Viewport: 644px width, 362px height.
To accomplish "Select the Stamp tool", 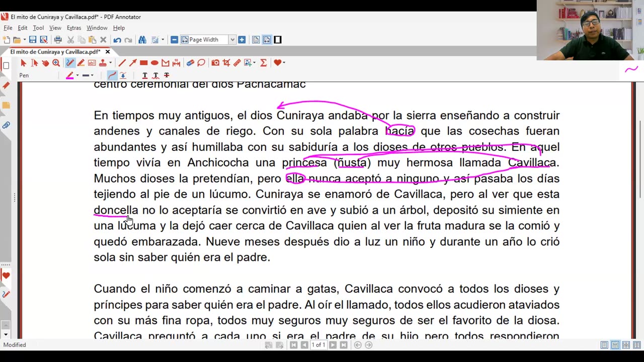I will [x=103, y=63].
